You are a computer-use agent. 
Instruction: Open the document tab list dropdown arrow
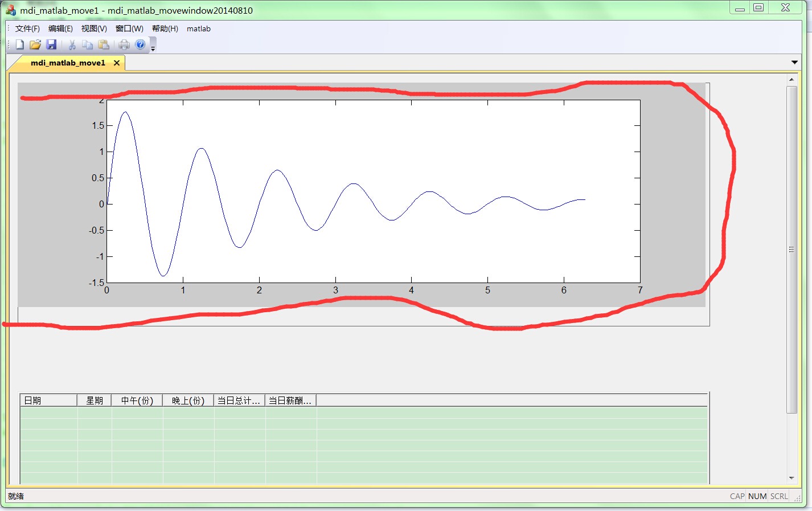click(x=794, y=63)
